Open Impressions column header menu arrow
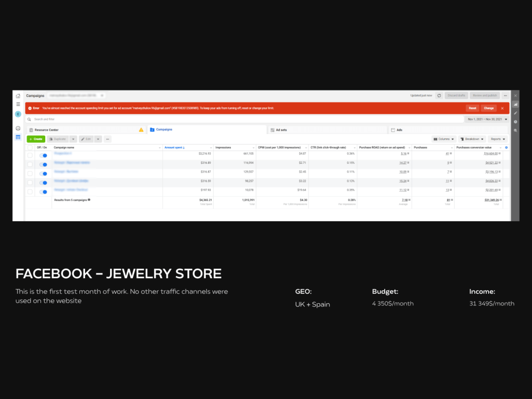532x399 pixels. [x=253, y=148]
